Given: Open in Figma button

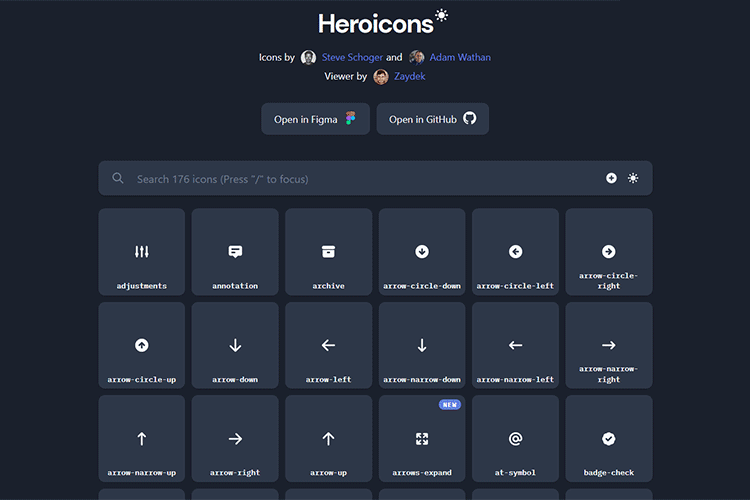Looking at the screenshot, I should tap(315, 119).
